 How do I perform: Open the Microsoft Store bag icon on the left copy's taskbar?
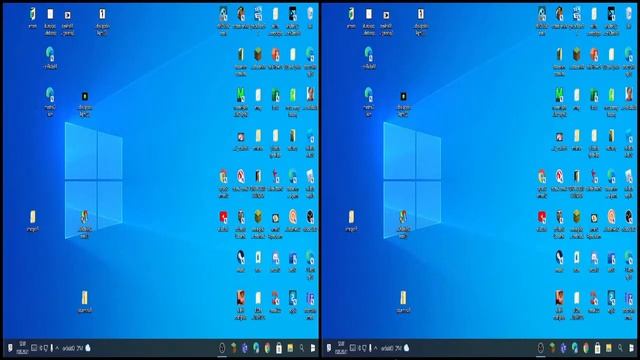click(279, 348)
